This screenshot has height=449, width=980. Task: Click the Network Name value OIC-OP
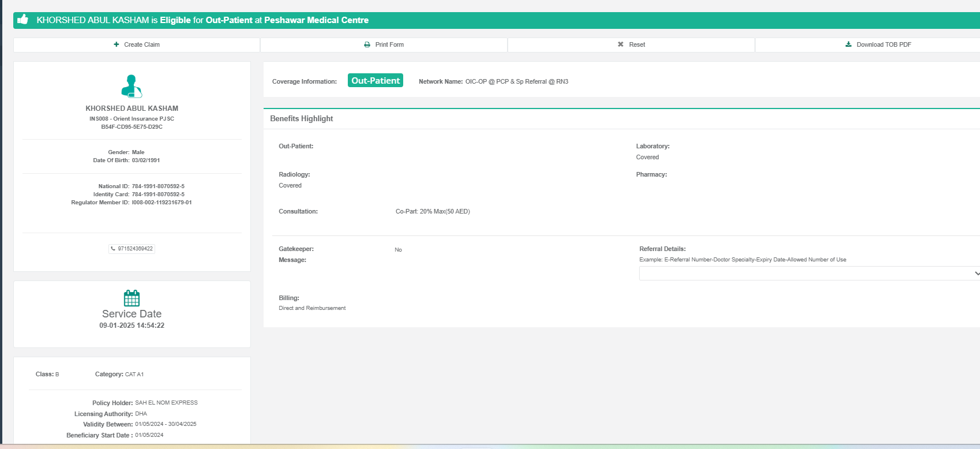pyautogui.click(x=516, y=81)
